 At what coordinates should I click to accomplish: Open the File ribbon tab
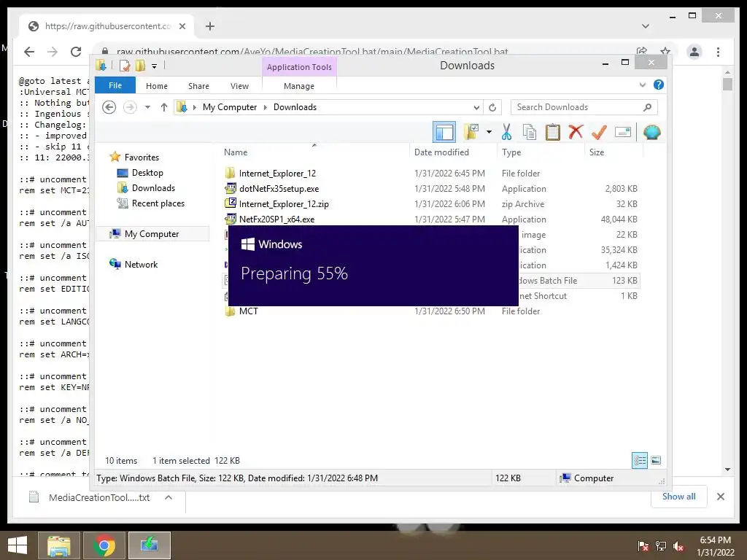click(x=115, y=86)
